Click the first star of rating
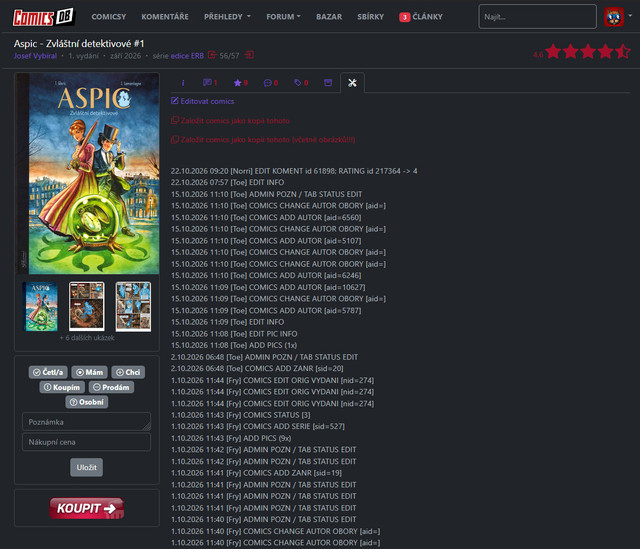640x549 pixels. click(x=553, y=51)
